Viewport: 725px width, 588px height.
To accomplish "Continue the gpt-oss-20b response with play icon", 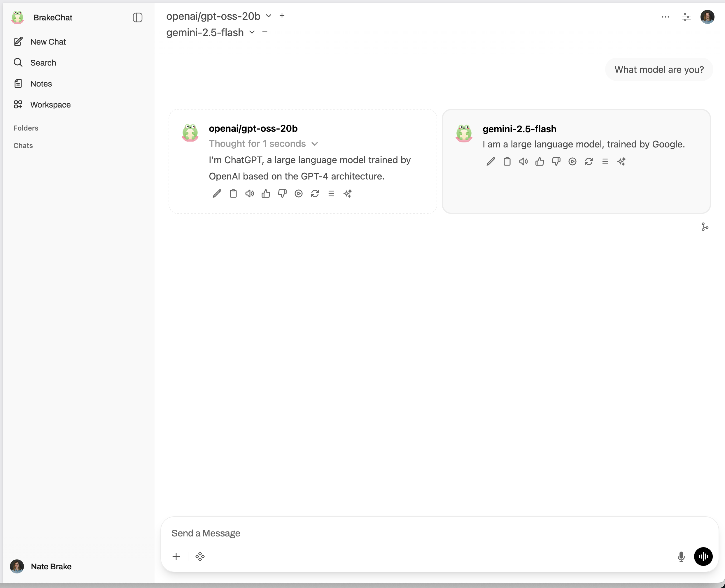I will [x=299, y=193].
